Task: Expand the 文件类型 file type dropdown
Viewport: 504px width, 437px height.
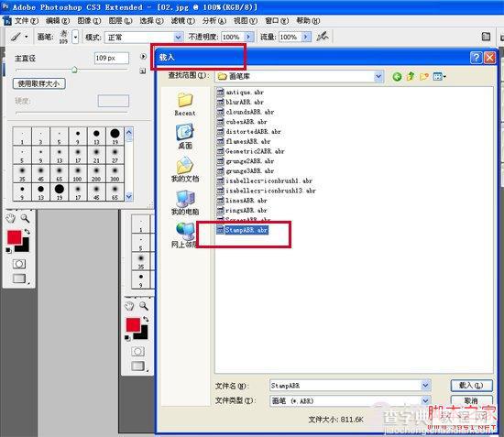Action: pos(425,400)
